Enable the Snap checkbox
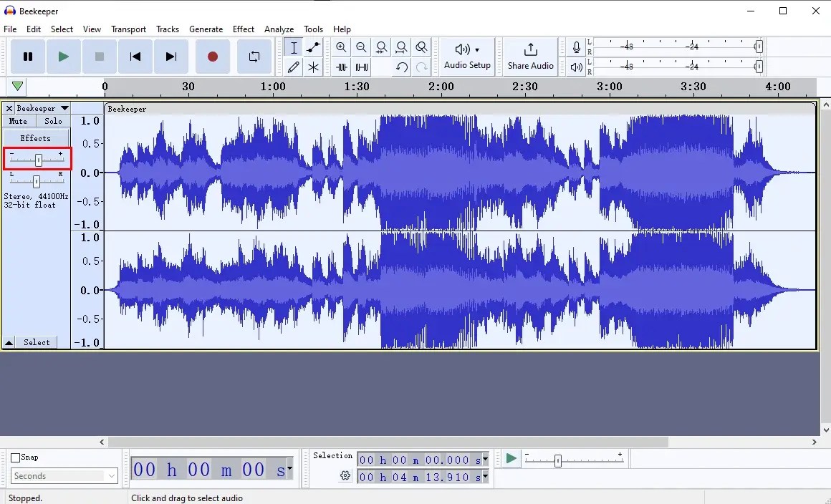 tap(14, 457)
